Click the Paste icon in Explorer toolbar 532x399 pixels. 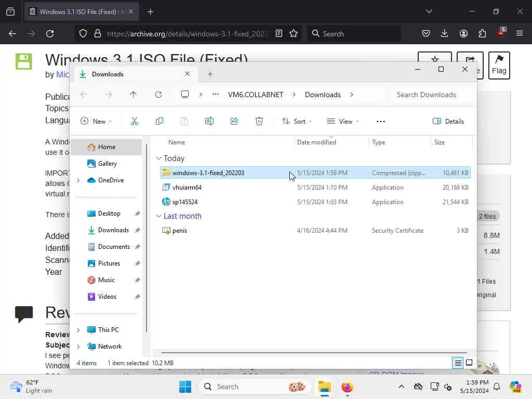point(184,121)
